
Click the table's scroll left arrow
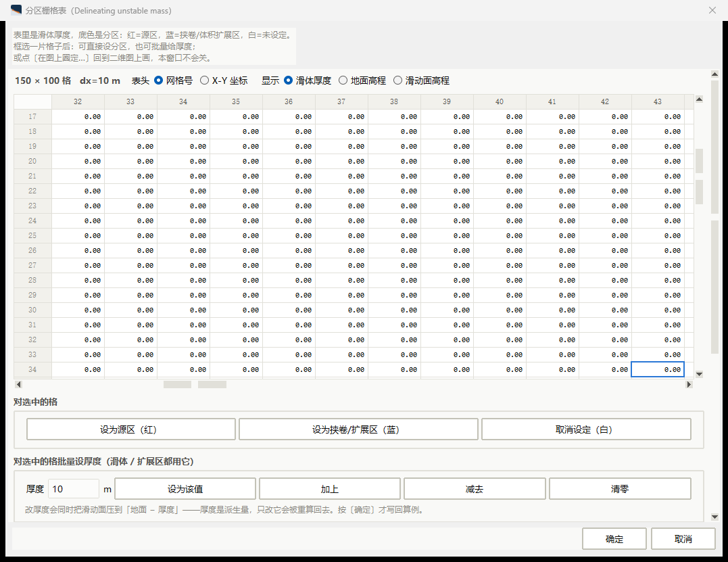pyautogui.click(x=18, y=384)
